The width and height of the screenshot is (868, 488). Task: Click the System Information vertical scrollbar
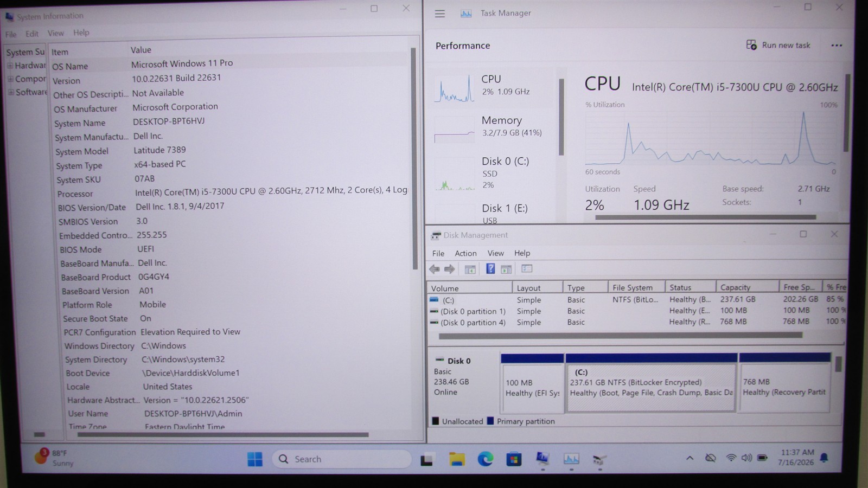(414, 157)
